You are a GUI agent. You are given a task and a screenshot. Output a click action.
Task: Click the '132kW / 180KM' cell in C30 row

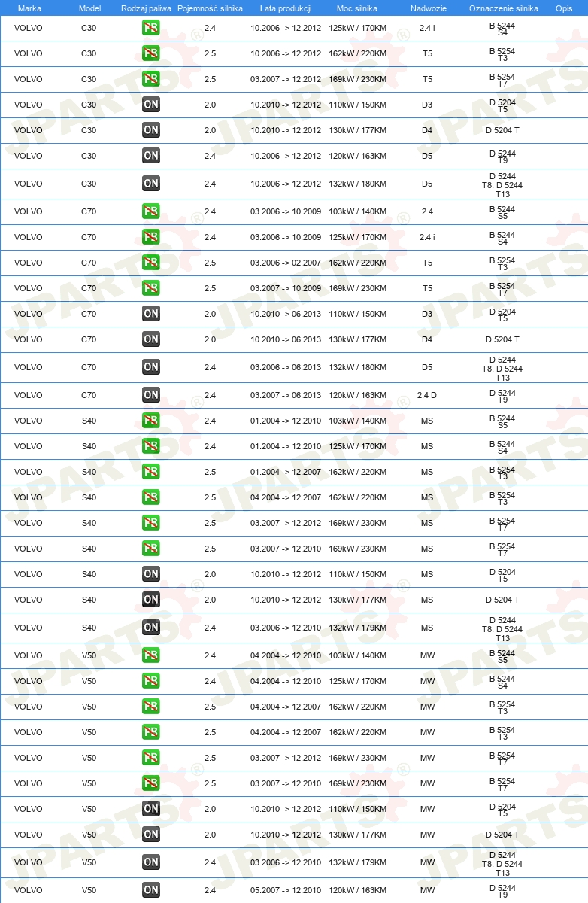358,184
